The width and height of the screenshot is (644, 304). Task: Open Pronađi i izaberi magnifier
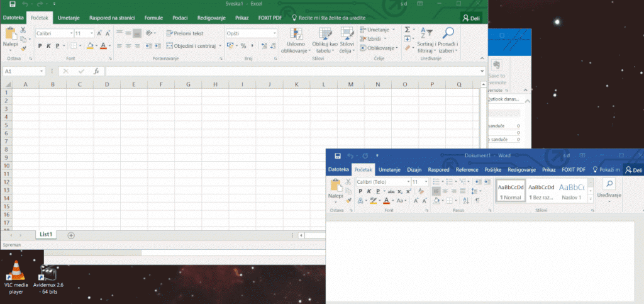(x=448, y=40)
